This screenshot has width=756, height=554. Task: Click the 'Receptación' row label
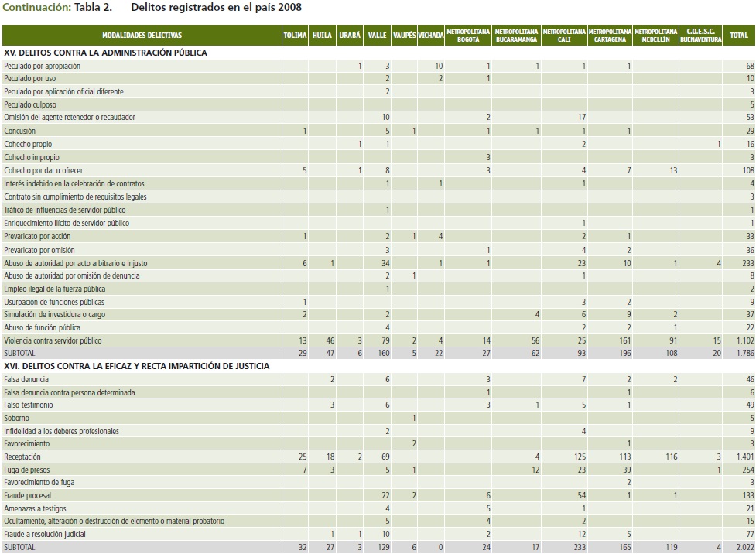point(22,457)
